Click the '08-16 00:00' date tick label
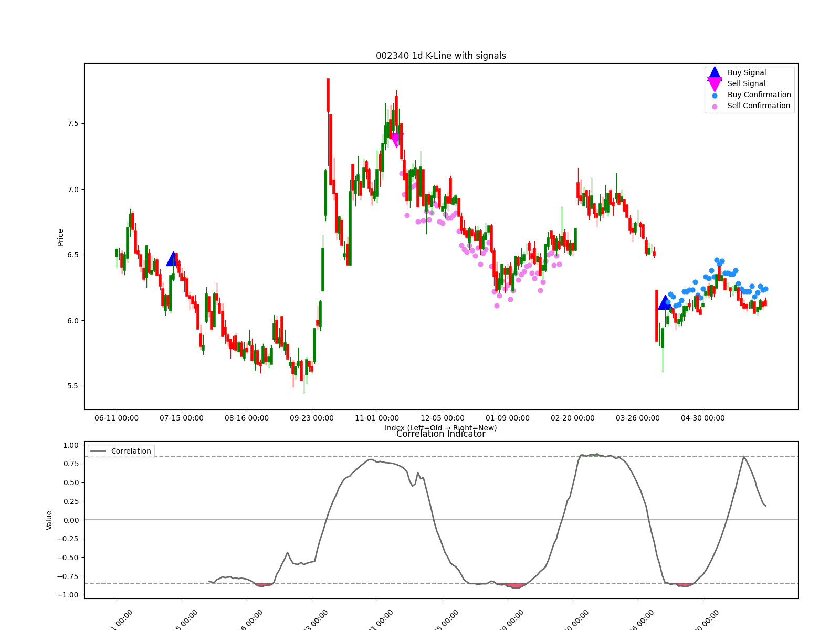The image size is (840, 630). pyautogui.click(x=247, y=418)
